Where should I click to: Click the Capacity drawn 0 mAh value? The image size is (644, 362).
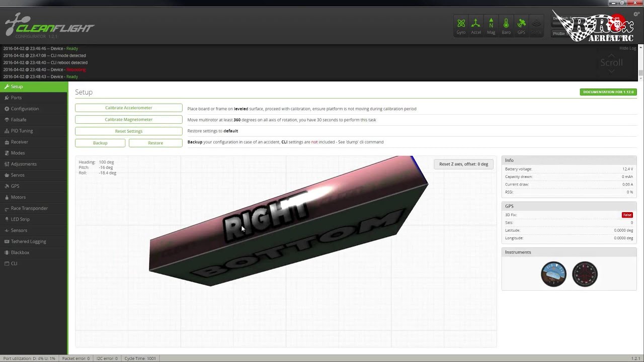tap(627, 176)
